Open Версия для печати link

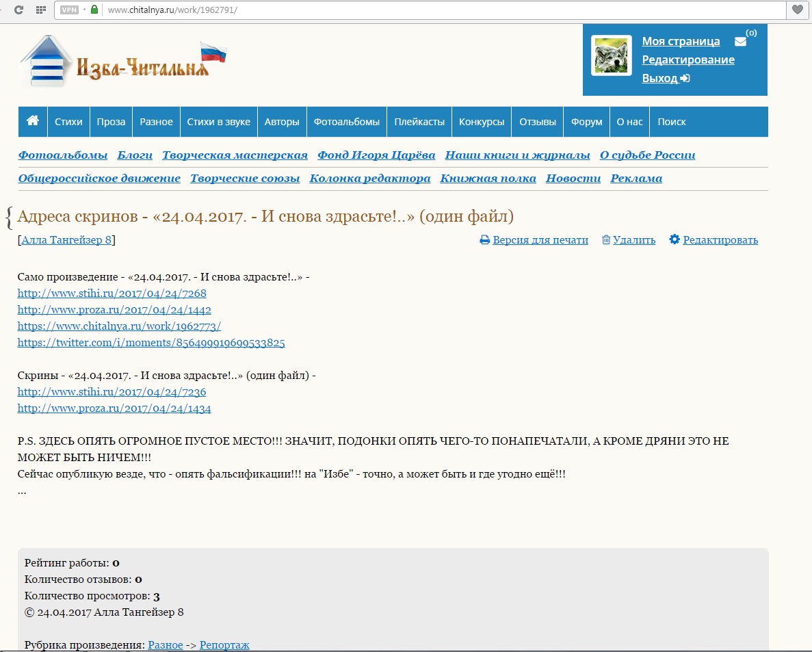coord(534,240)
